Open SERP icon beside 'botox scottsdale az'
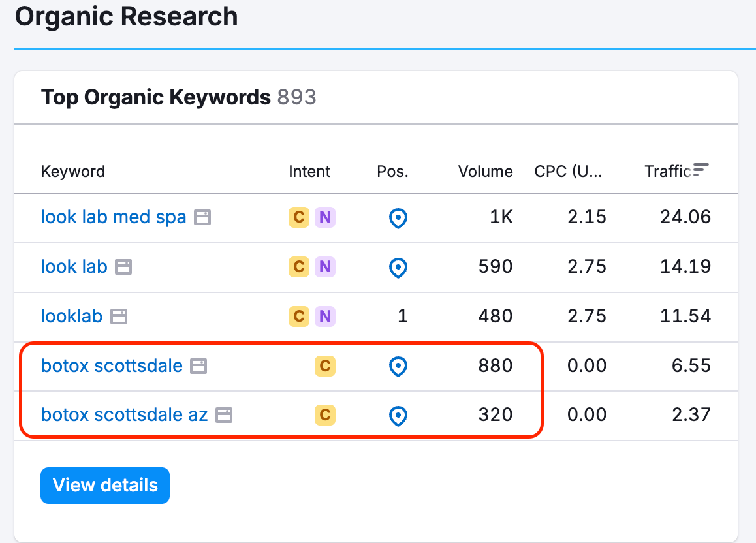 [224, 415]
